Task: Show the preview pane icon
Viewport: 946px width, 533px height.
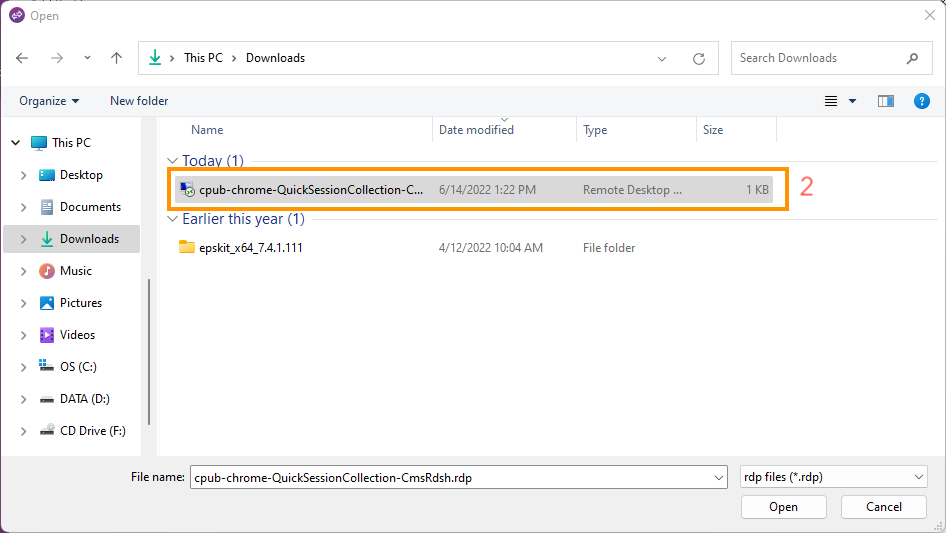Action: [x=886, y=101]
